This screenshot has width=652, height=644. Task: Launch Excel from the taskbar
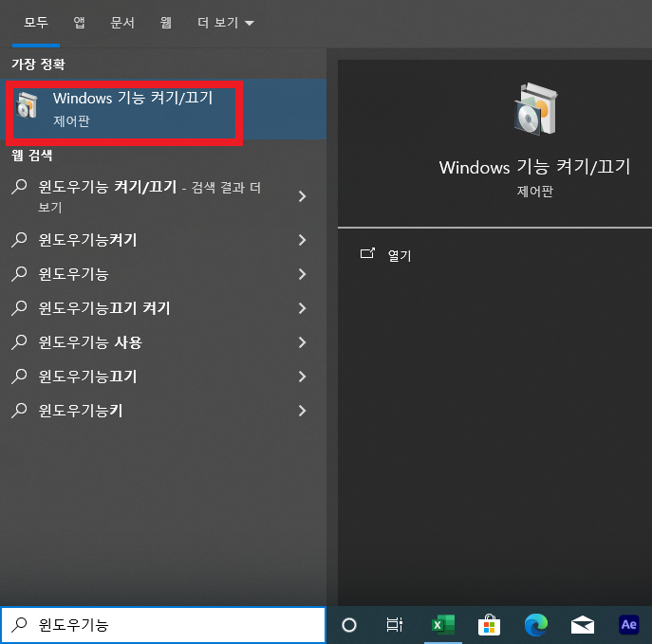point(443,625)
